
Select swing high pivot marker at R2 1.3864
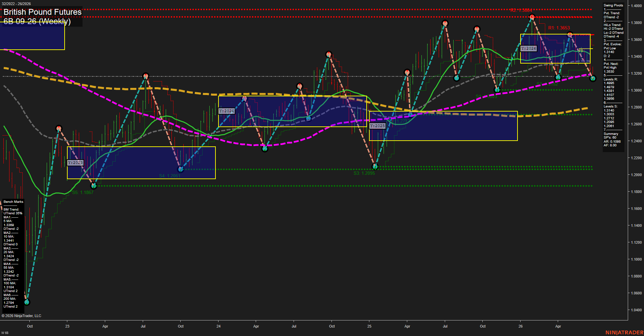(x=532, y=17)
